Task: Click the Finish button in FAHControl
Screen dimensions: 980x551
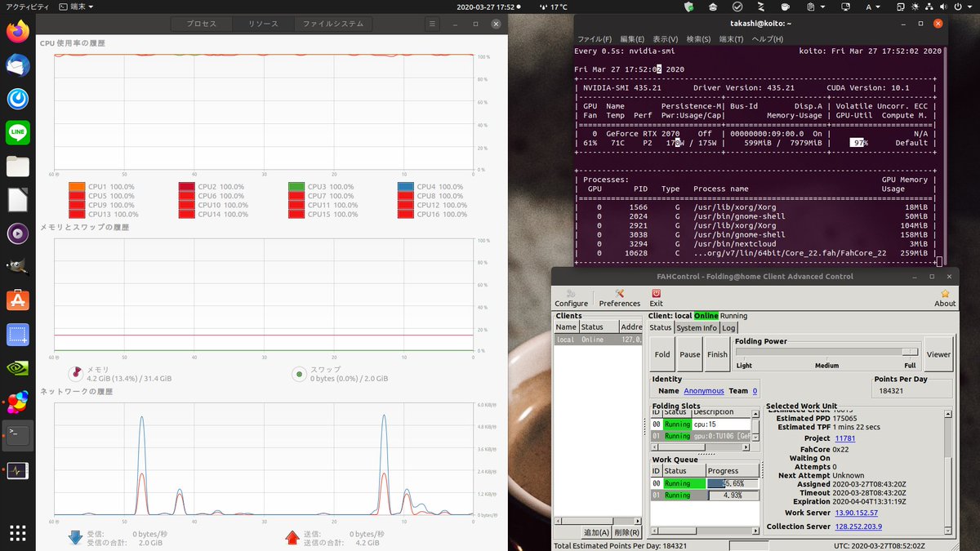Action: [x=717, y=354]
